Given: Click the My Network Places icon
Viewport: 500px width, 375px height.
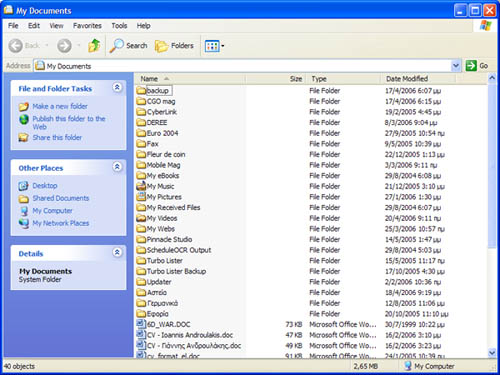Looking at the screenshot, I should click(x=24, y=223).
